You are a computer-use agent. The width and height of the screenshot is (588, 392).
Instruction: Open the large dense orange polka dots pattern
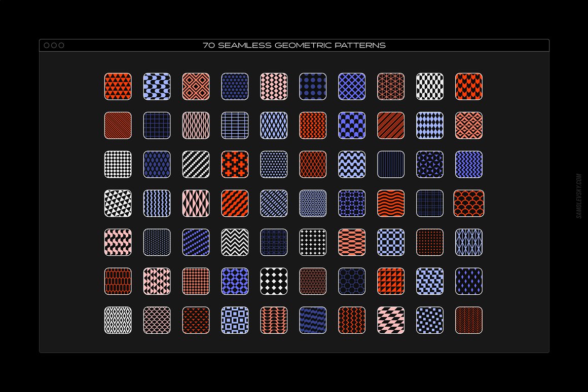313,126
